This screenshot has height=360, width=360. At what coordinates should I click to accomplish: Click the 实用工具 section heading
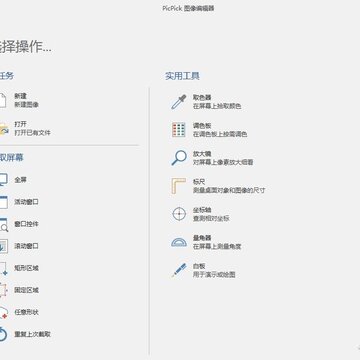[x=182, y=76]
